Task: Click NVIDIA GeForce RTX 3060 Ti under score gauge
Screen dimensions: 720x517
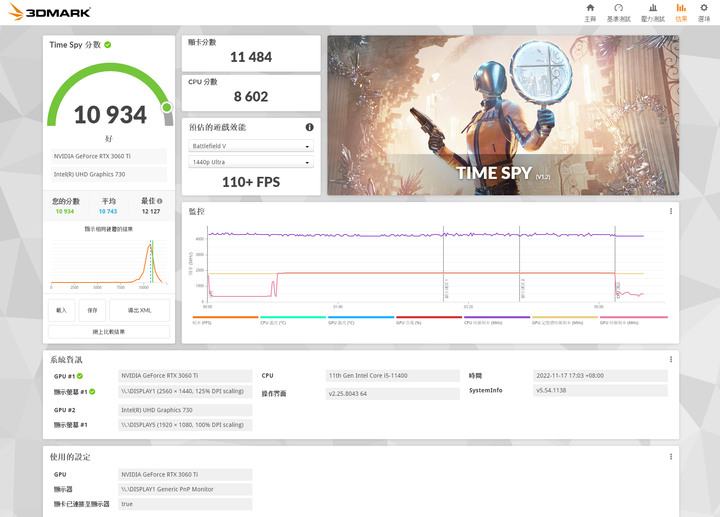Action: point(109,156)
